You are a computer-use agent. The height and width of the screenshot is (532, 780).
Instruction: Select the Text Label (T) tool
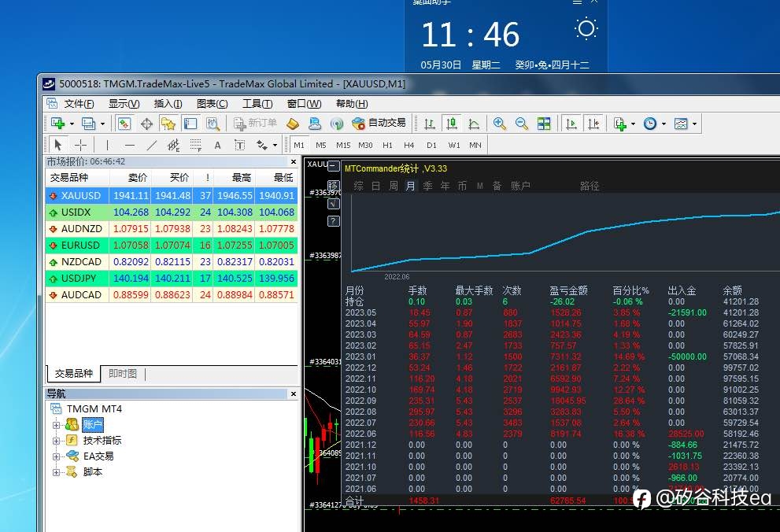(x=240, y=145)
